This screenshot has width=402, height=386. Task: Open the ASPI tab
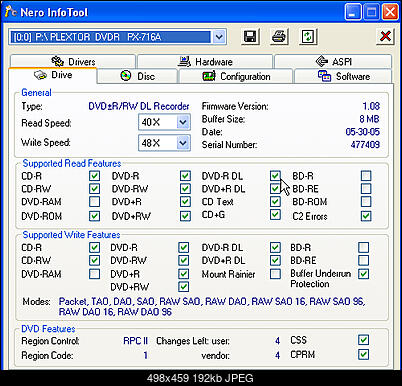tap(333, 61)
